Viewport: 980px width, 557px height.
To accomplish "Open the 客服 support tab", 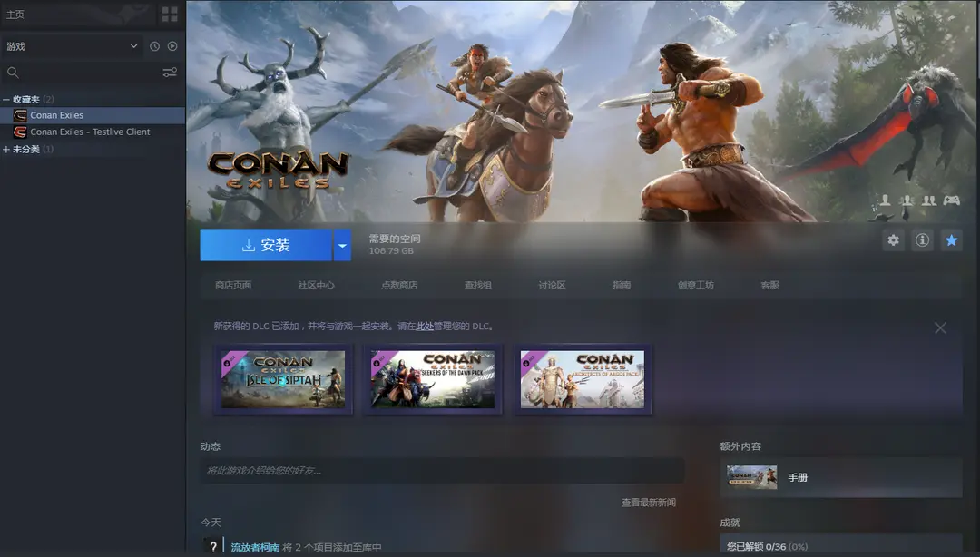I will tap(770, 285).
